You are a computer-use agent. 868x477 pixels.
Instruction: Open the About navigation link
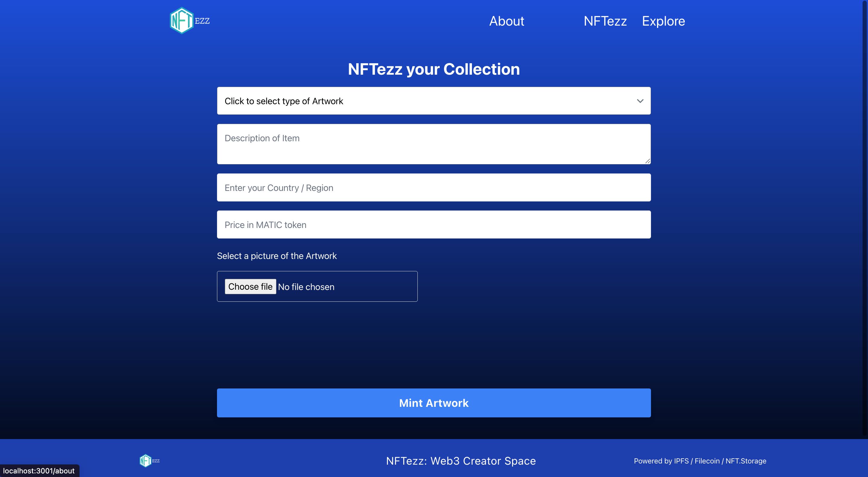tap(507, 20)
